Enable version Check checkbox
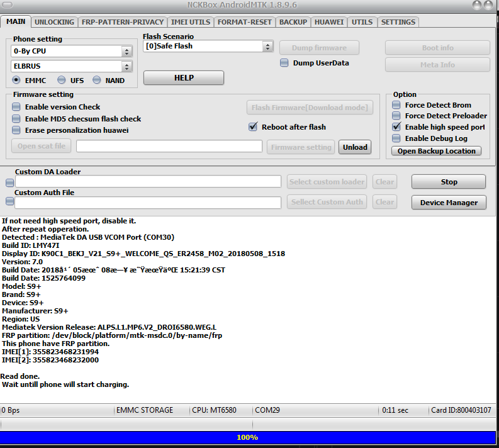The height and width of the screenshot is (448, 499). point(16,106)
